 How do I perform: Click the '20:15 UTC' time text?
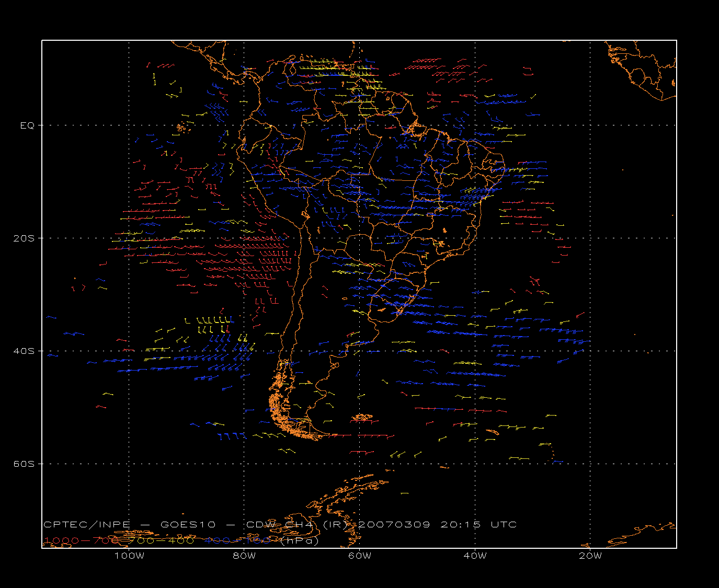point(478,525)
